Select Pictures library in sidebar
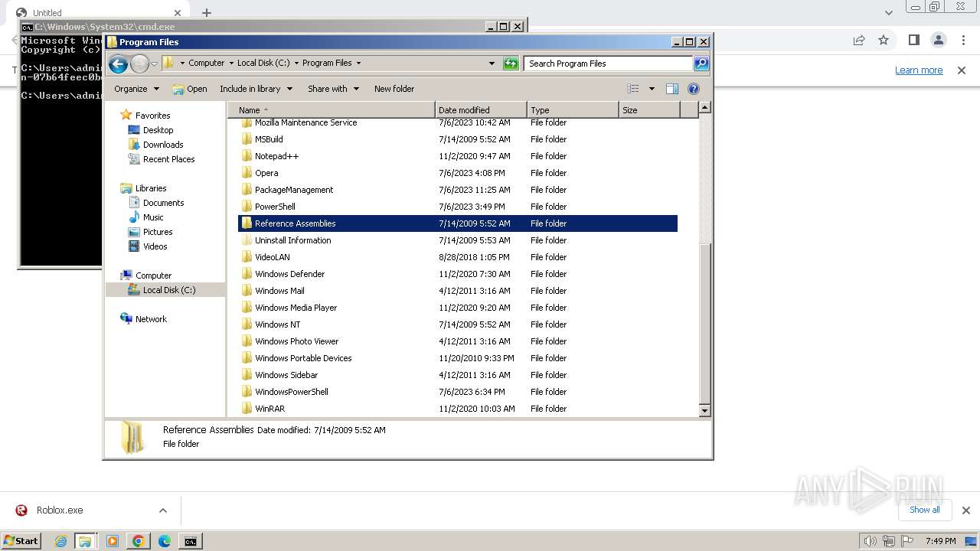 pyautogui.click(x=158, y=232)
